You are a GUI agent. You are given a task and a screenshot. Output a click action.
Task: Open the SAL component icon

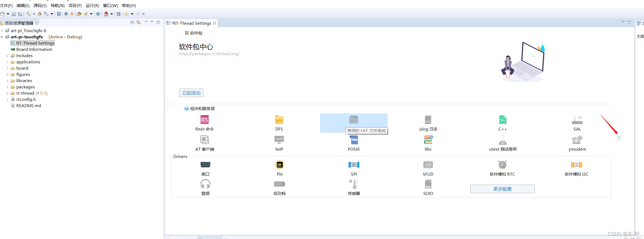point(577,120)
